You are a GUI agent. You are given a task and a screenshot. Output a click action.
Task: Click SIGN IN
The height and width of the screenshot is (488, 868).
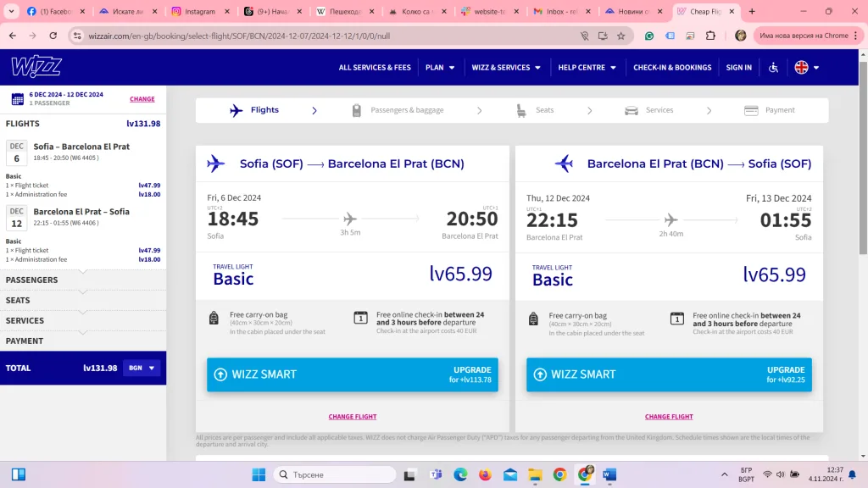click(x=738, y=68)
